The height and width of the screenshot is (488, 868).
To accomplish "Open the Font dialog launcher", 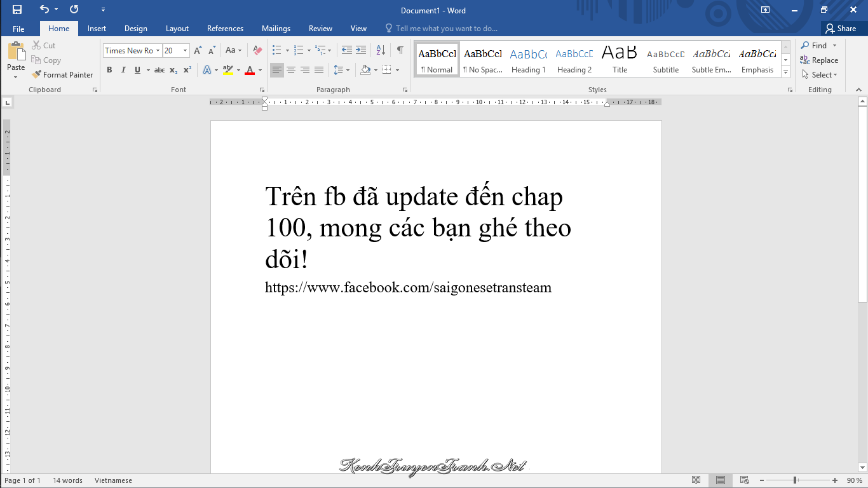I will pos(262,90).
